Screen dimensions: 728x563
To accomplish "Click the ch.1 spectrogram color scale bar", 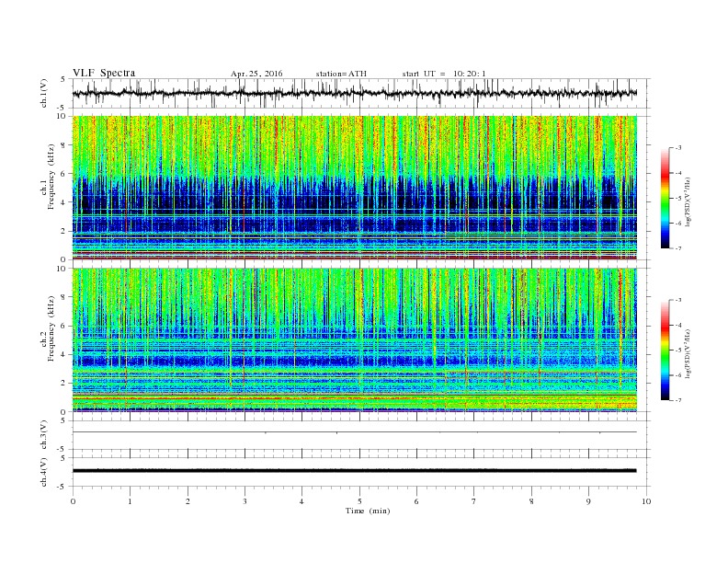I will (665, 199).
